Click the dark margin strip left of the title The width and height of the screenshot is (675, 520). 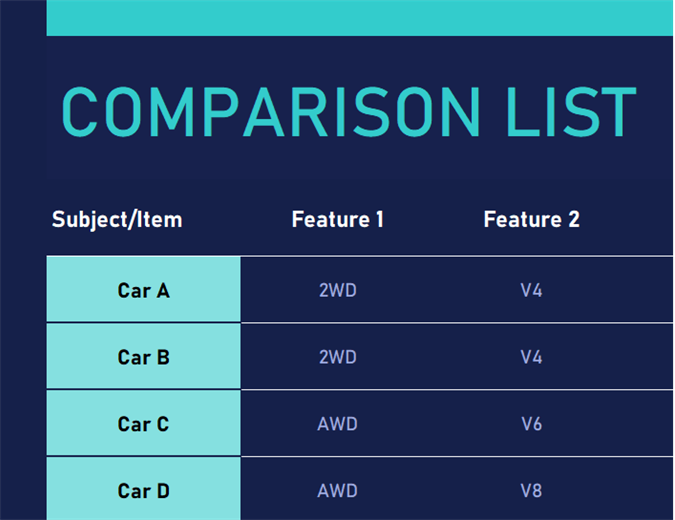click(22, 110)
